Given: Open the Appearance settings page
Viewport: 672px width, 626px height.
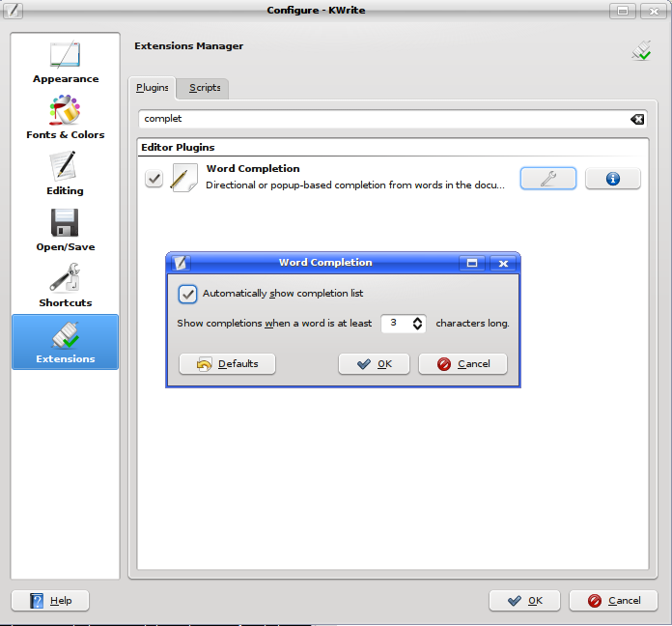Looking at the screenshot, I should (65, 61).
